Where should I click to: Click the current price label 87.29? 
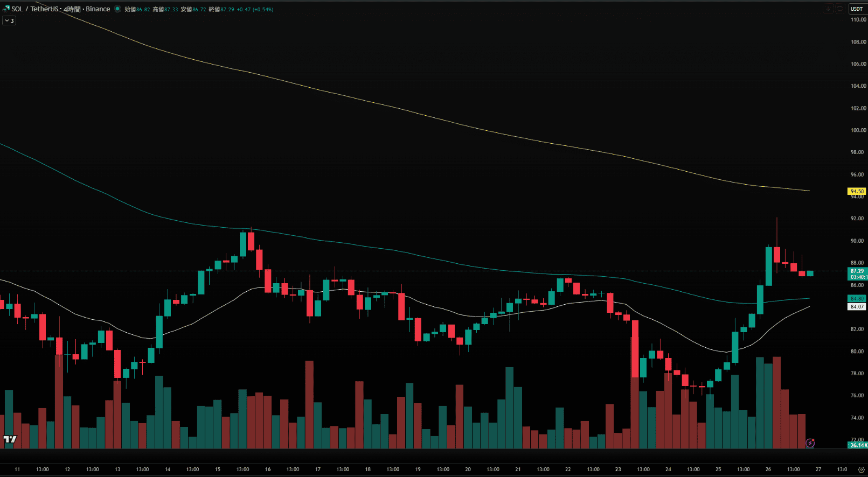coord(857,271)
